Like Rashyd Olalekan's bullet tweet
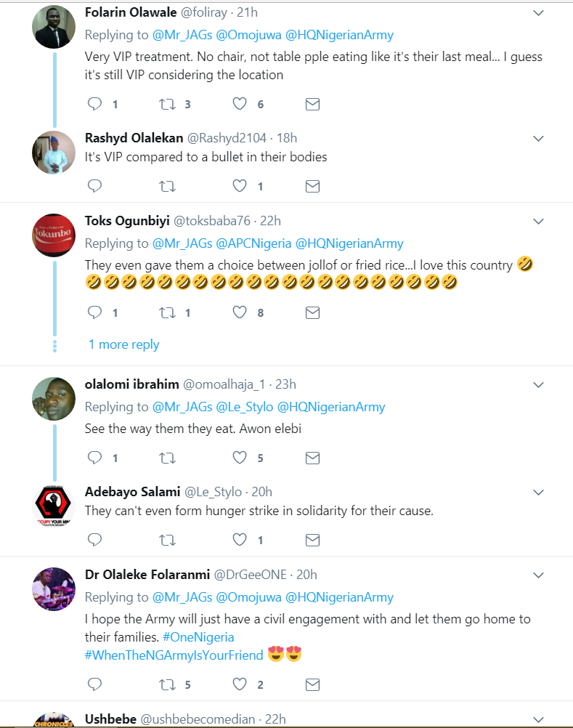This screenshot has width=573, height=728. (240, 186)
